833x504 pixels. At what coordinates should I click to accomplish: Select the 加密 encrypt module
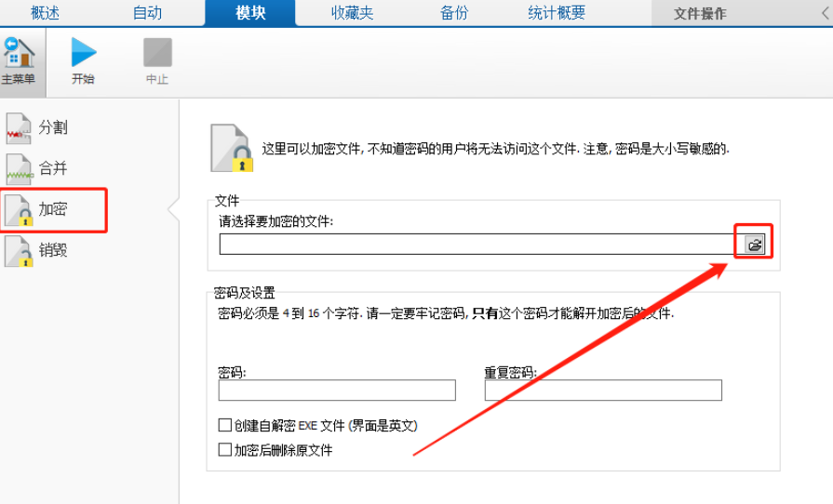point(37,209)
